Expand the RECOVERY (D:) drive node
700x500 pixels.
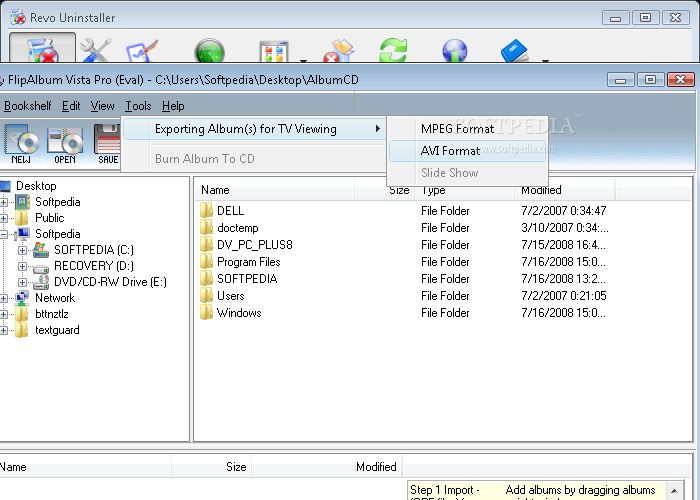[22, 266]
